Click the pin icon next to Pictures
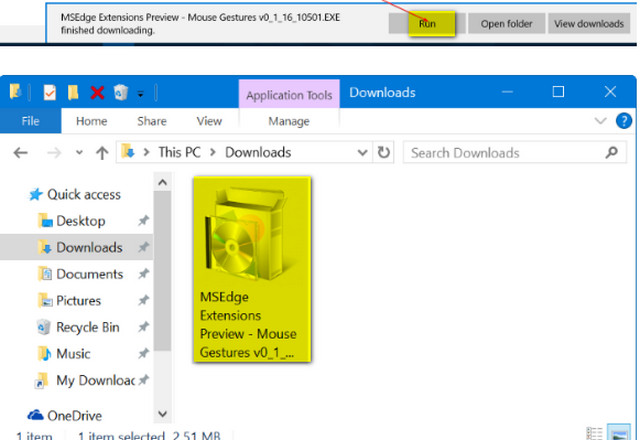The image size is (640, 440). 143,300
